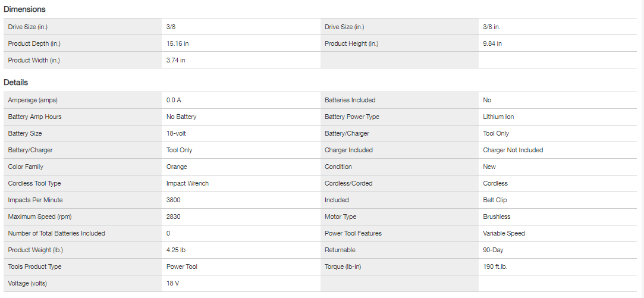Click the Brushless motor type value
The height and width of the screenshot is (298, 644).
tap(497, 217)
